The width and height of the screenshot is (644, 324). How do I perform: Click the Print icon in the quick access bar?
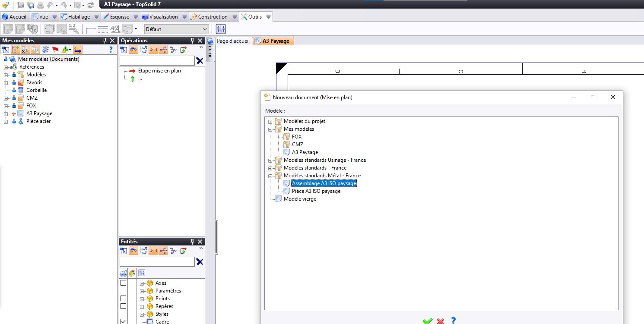[41, 5]
